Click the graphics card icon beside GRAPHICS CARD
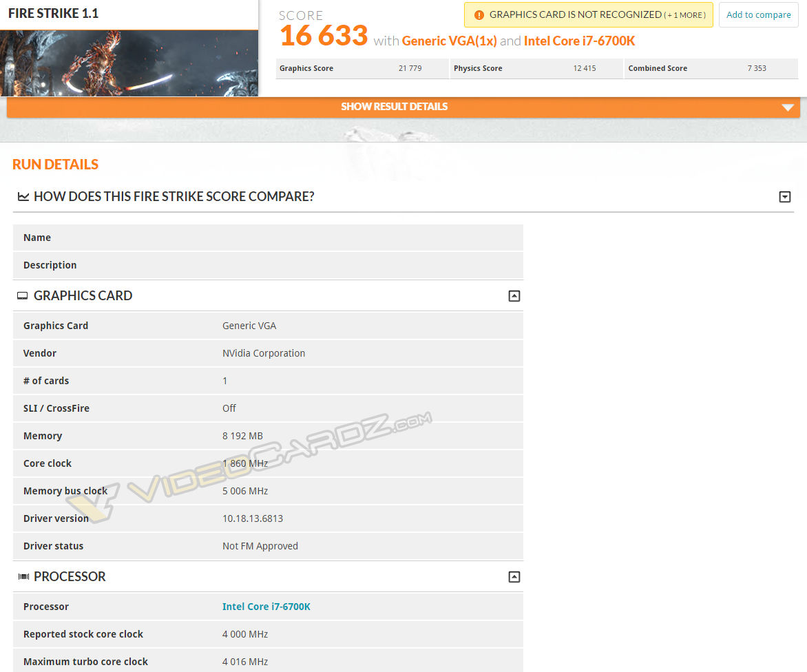The image size is (807, 672). coord(21,295)
